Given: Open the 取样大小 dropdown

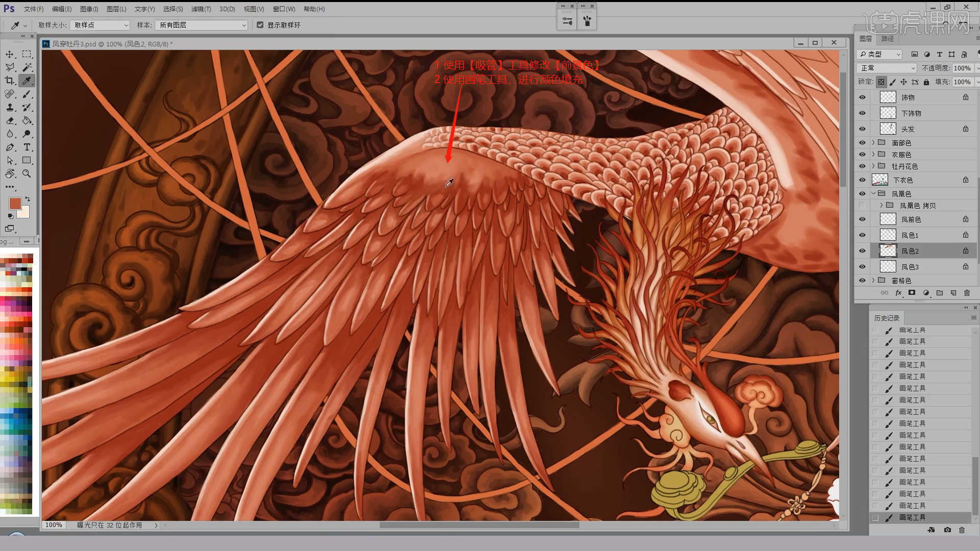Looking at the screenshot, I should 100,25.
